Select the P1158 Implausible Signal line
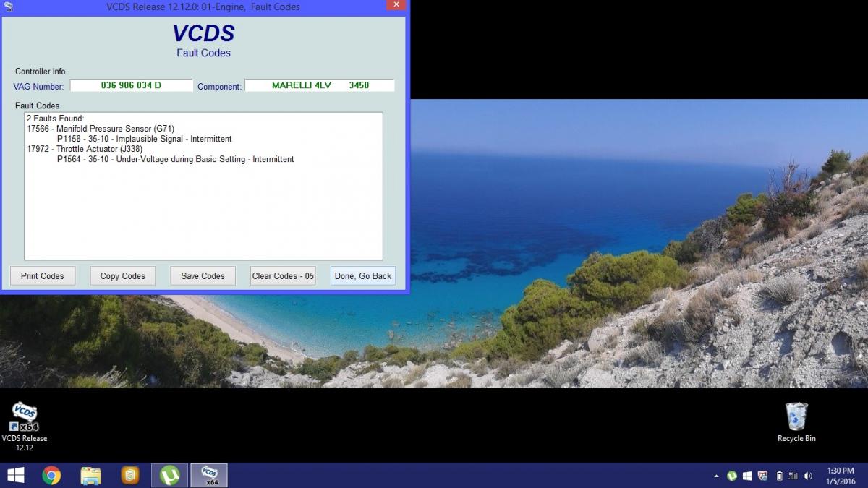The image size is (868, 488). [145, 139]
